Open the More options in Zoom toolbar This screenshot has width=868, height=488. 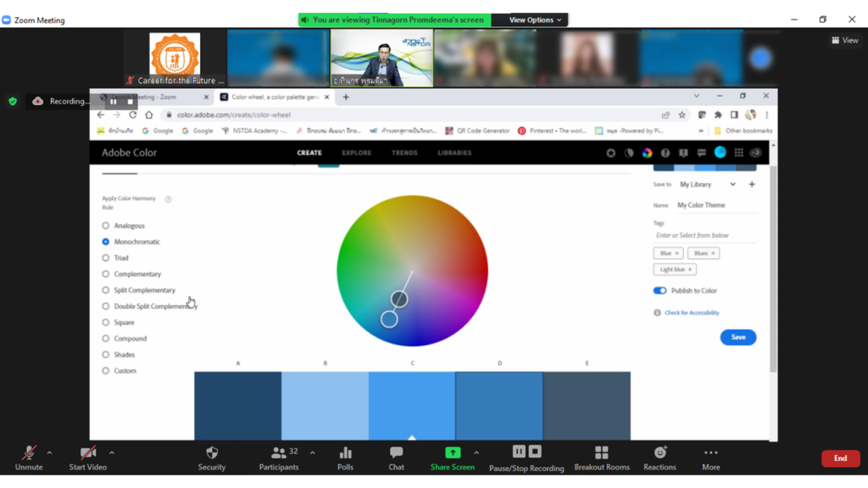(711, 458)
